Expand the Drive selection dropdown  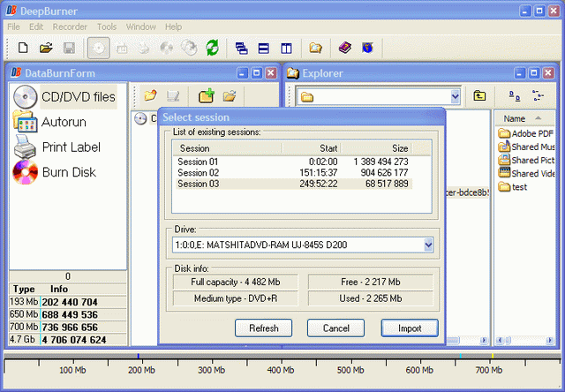point(429,244)
